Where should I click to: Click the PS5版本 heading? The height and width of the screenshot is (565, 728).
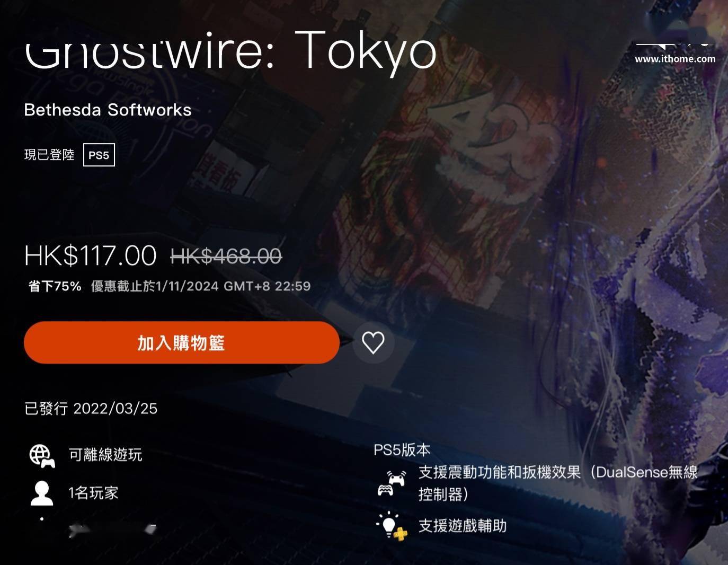tap(402, 450)
